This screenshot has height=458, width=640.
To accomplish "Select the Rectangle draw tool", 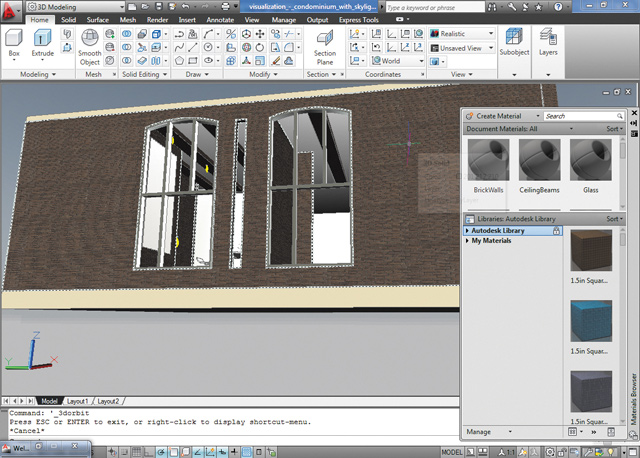I will [193, 61].
